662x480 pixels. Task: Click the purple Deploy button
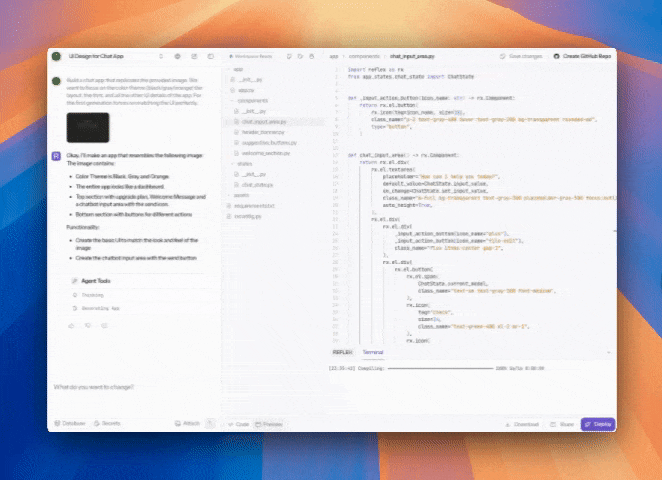598,424
